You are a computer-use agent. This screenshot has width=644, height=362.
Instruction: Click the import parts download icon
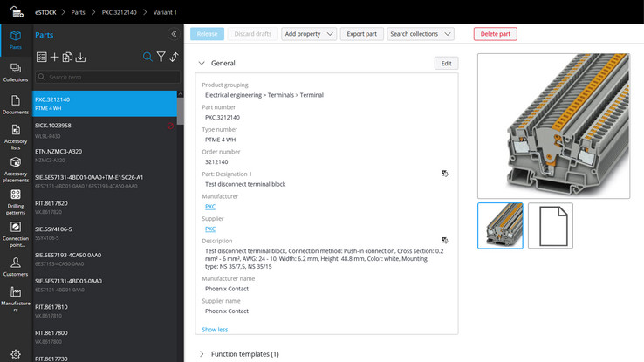pos(80,58)
